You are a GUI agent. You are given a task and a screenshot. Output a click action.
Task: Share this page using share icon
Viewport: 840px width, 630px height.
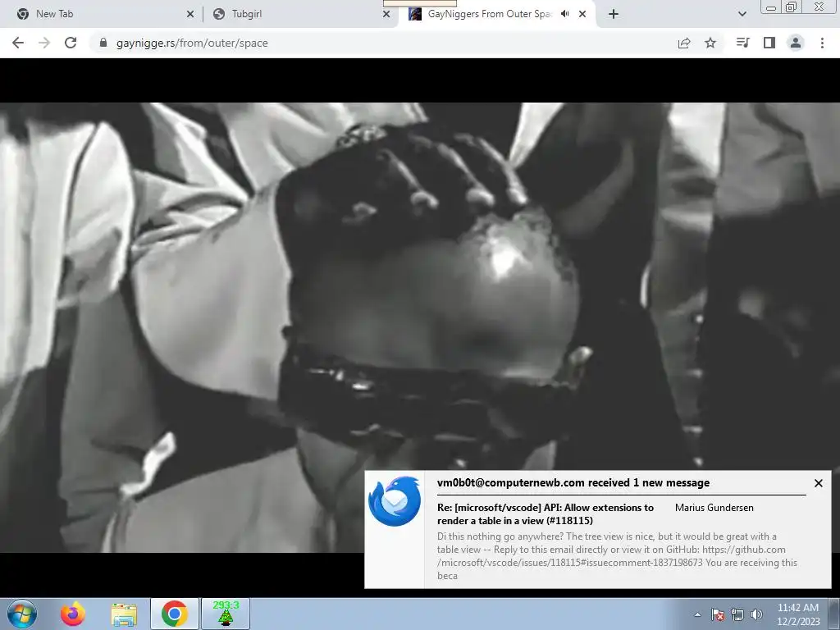(x=684, y=43)
